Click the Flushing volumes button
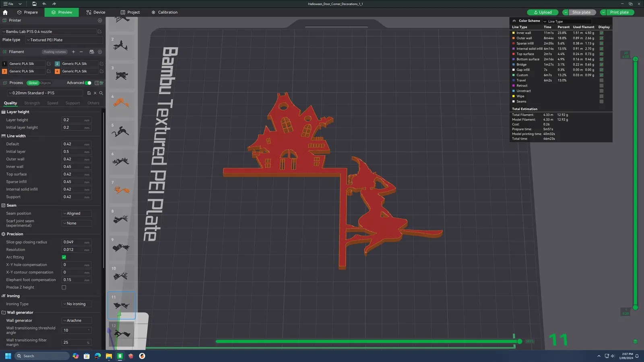The width and height of the screenshot is (644, 362). (55, 52)
